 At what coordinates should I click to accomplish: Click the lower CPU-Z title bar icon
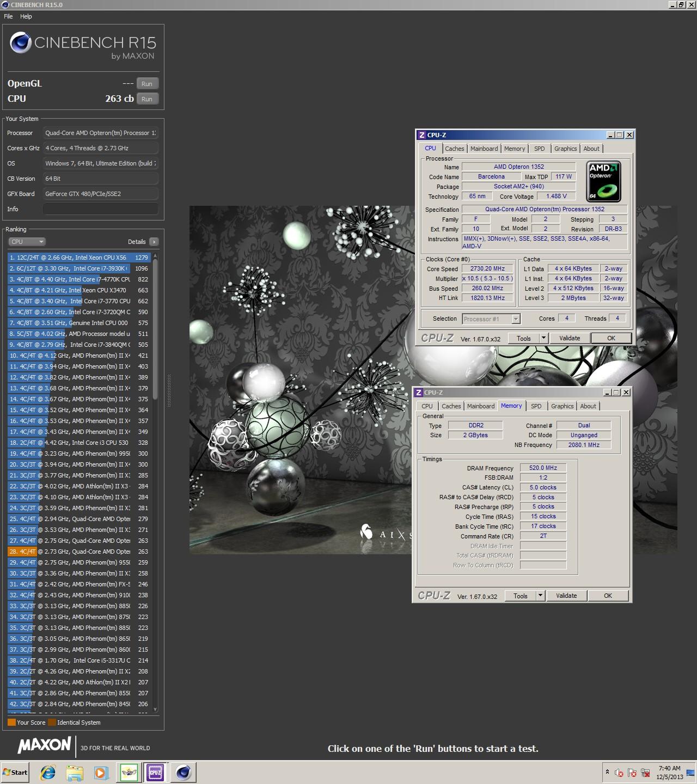tap(418, 393)
